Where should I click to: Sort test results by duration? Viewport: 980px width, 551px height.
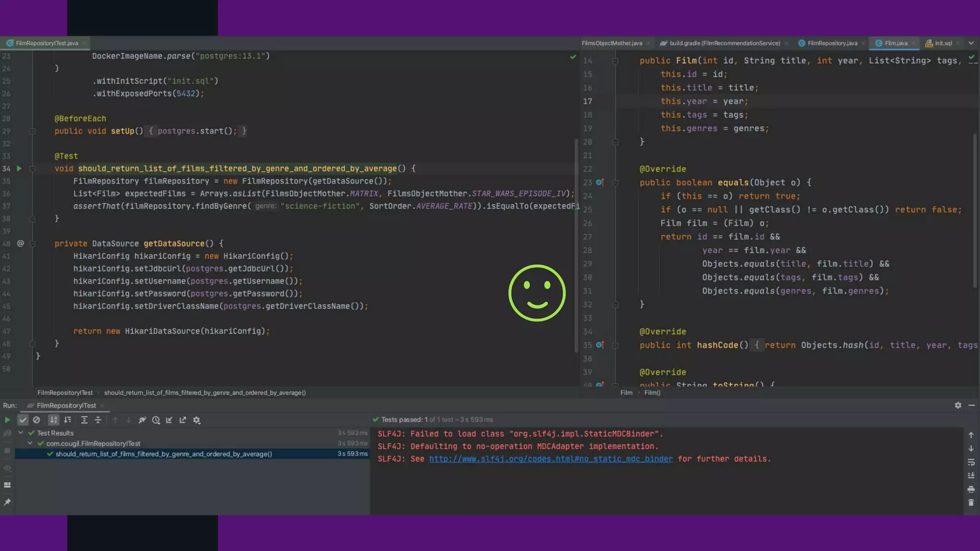click(x=67, y=420)
